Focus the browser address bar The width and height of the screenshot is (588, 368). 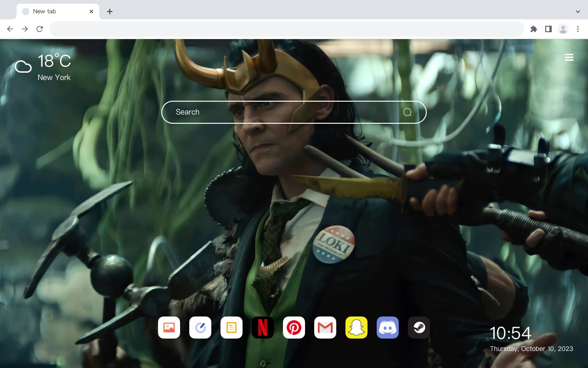click(287, 29)
